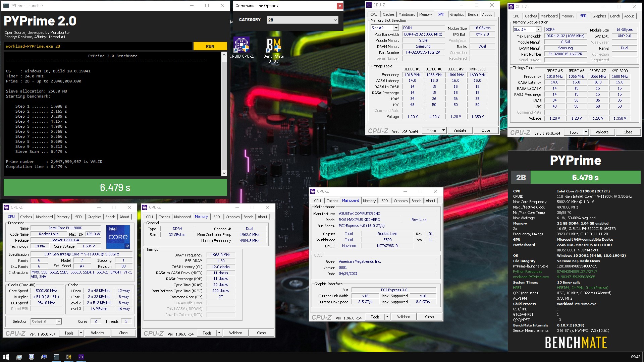Image resolution: width=644 pixels, height=362 pixels.
Task: Open About tab in Slot #4 SPD window
Action: (629, 16)
